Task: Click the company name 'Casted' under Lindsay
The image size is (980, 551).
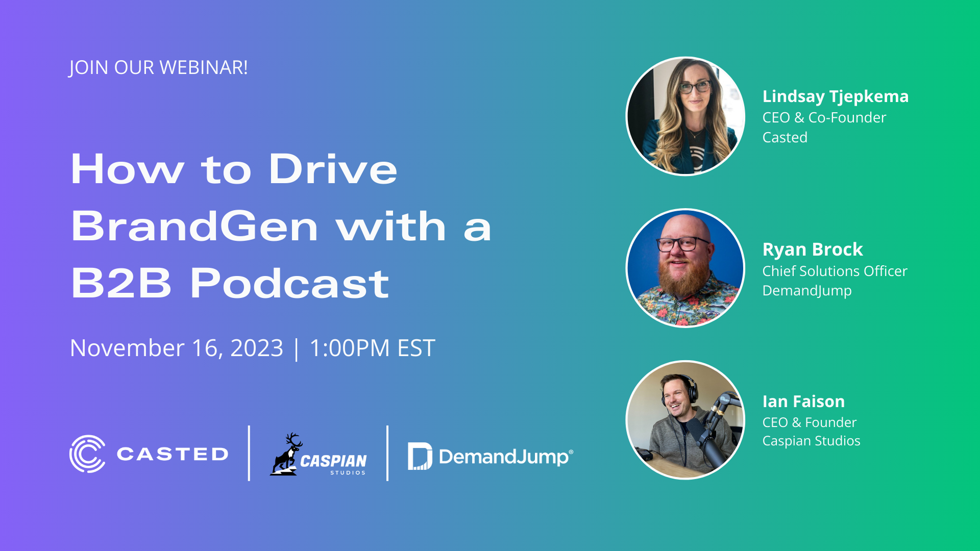Action: pos(785,137)
